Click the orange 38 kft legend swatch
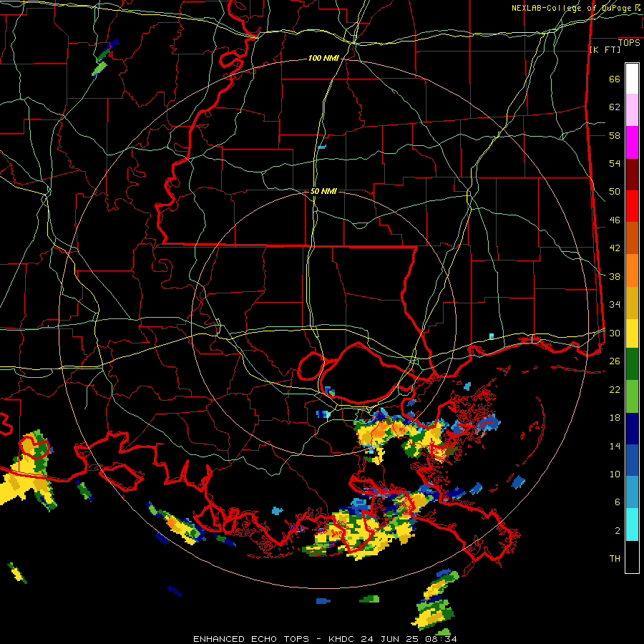 point(632,270)
